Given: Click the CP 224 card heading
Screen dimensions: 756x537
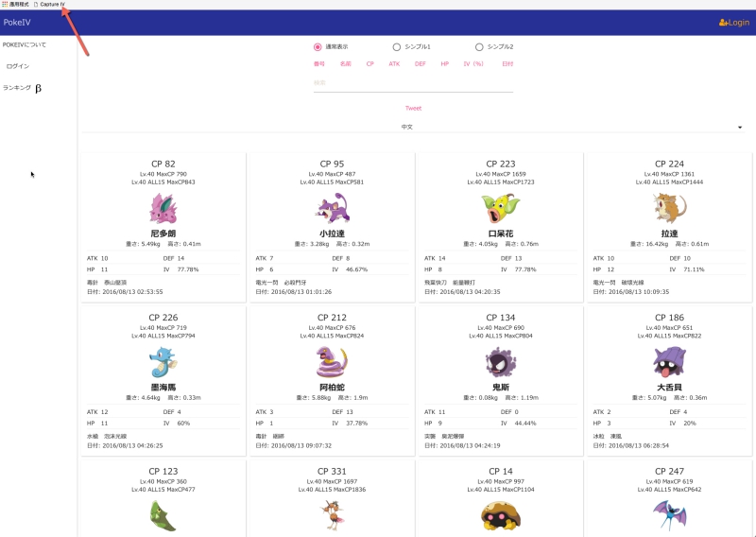Looking at the screenshot, I should 669,165.
